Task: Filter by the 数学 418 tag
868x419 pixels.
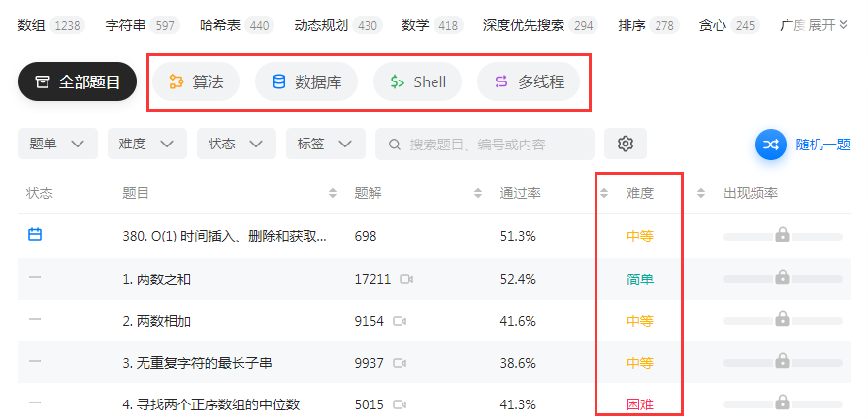Action: [433, 25]
